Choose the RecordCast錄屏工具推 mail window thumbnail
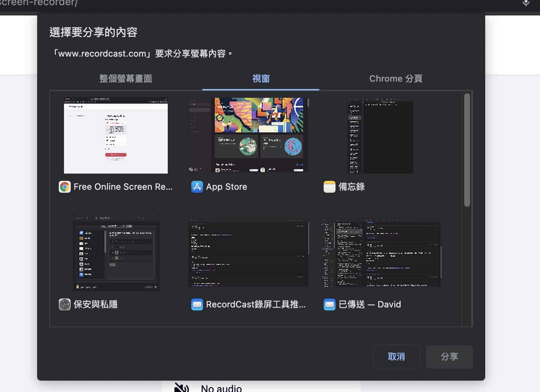540x392 pixels. coord(248,254)
